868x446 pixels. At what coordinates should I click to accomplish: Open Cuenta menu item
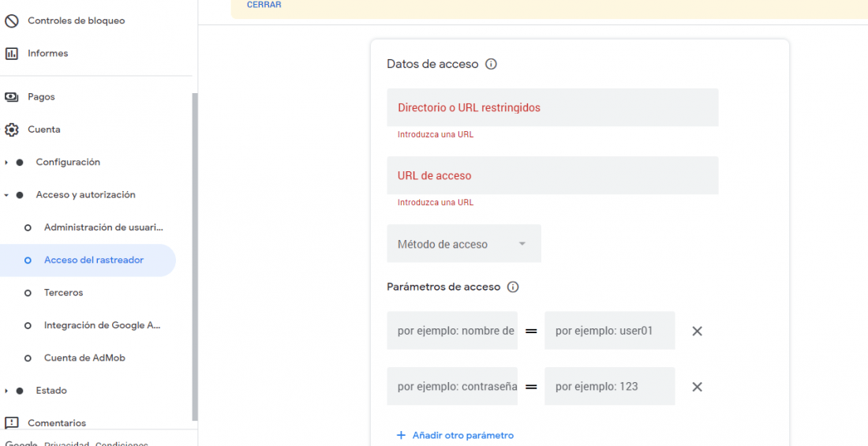tap(44, 129)
